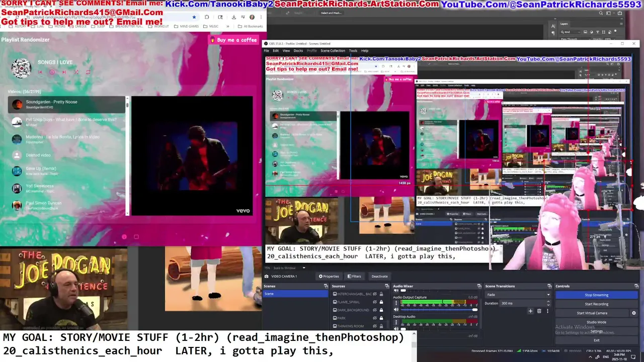Click the bookmark star in Chrome address bar

pos(194,17)
